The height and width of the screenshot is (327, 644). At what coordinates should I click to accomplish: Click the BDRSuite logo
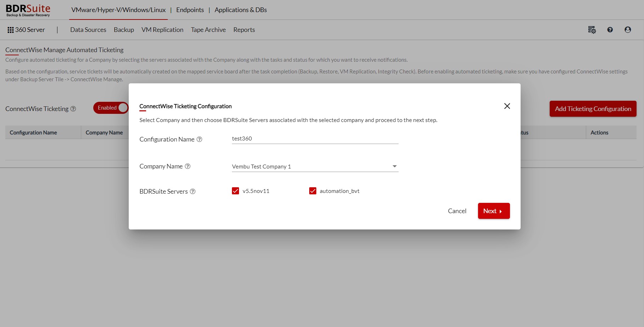[x=28, y=10]
